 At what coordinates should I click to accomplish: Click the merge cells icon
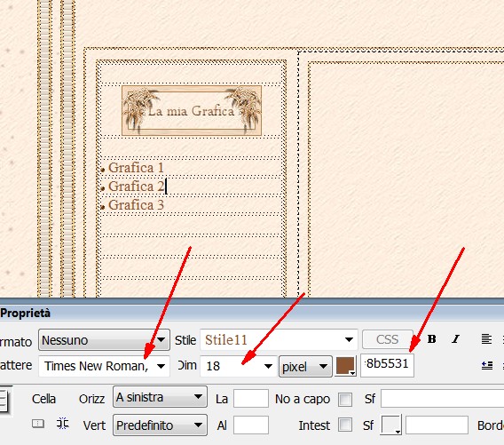(x=38, y=424)
